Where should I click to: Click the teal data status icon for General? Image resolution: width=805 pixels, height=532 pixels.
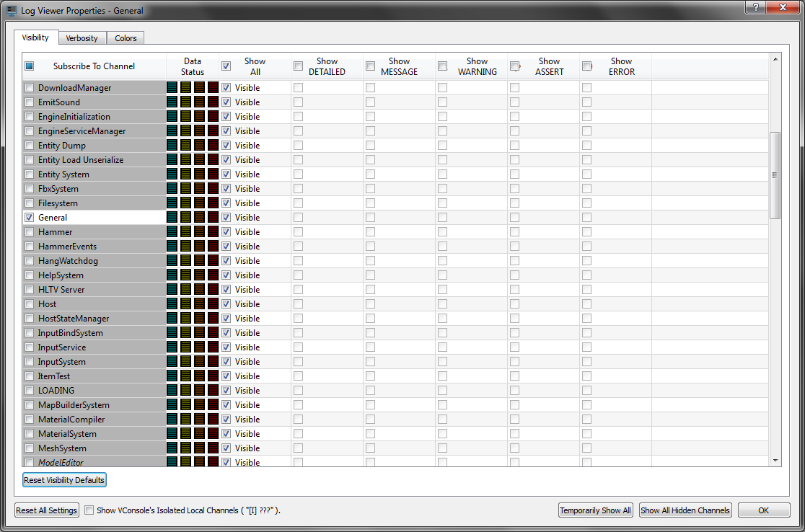click(x=172, y=217)
